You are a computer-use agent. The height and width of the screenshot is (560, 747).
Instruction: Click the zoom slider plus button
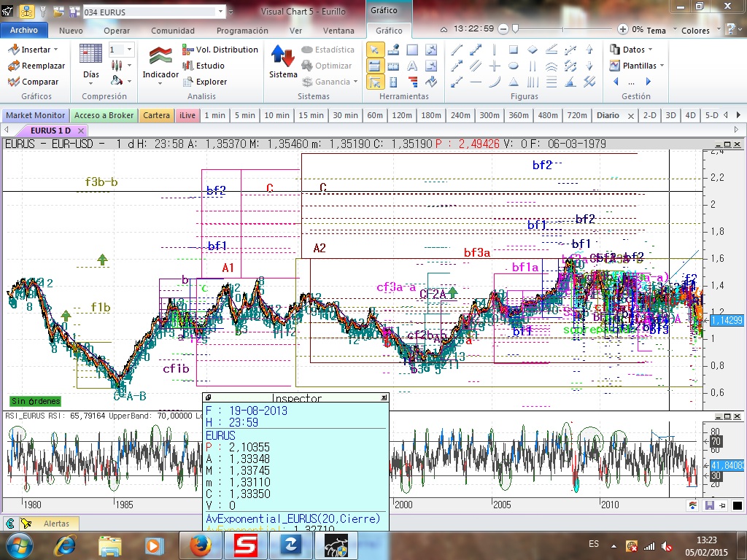click(x=622, y=29)
